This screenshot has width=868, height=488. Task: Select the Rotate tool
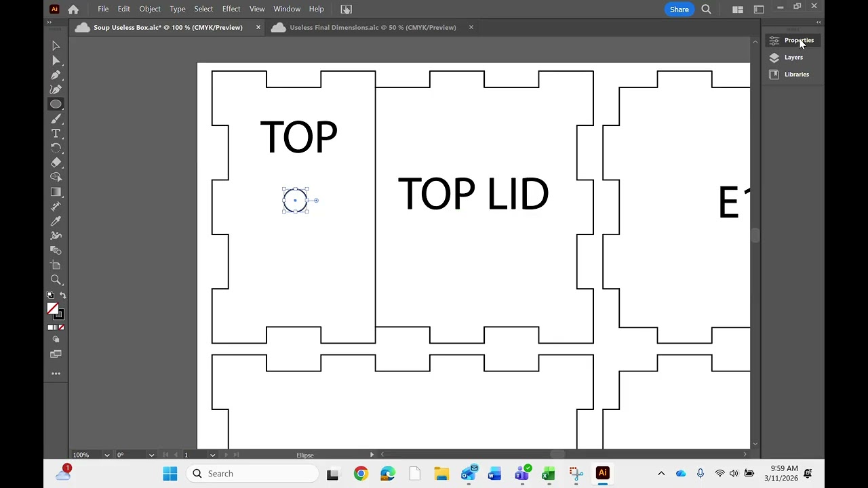point(56,148)
